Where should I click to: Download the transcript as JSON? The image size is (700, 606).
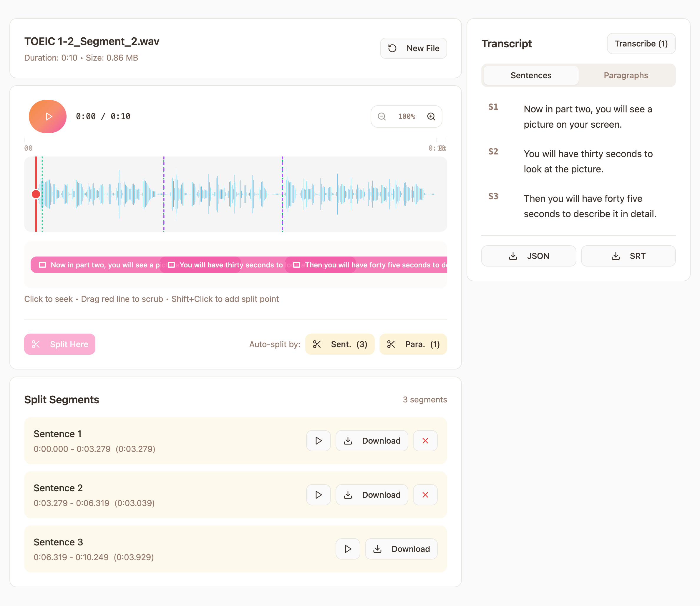point(528,256)
